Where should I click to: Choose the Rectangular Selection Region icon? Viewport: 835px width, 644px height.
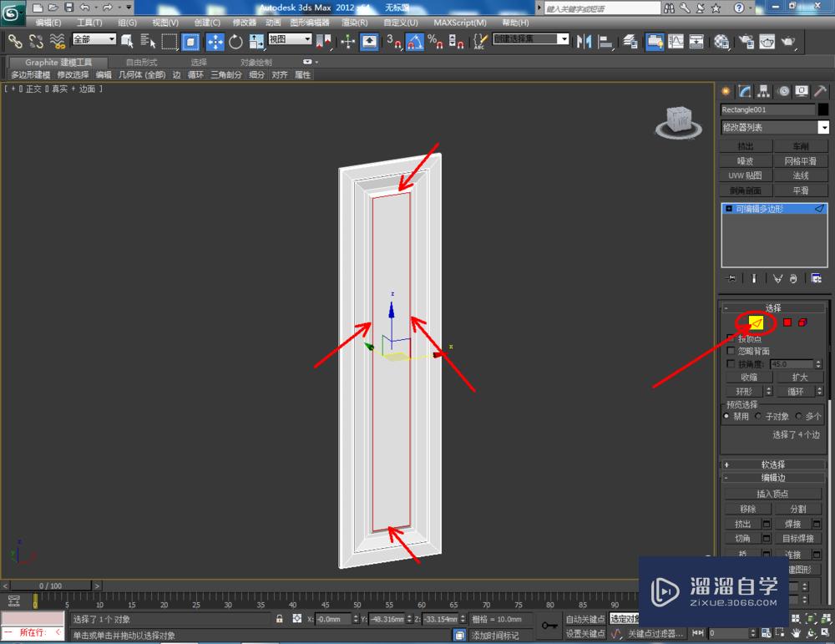[x=170, y=41]
